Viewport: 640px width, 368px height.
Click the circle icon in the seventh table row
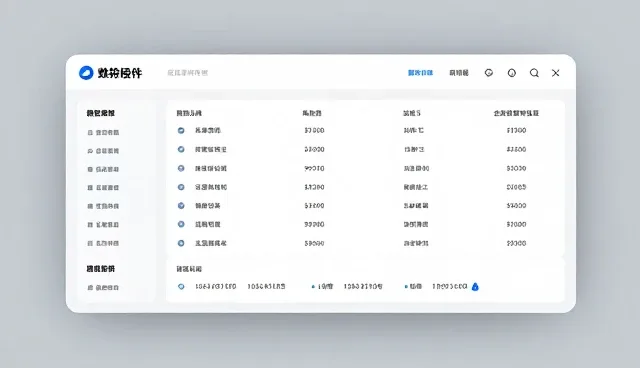(181, 243)
